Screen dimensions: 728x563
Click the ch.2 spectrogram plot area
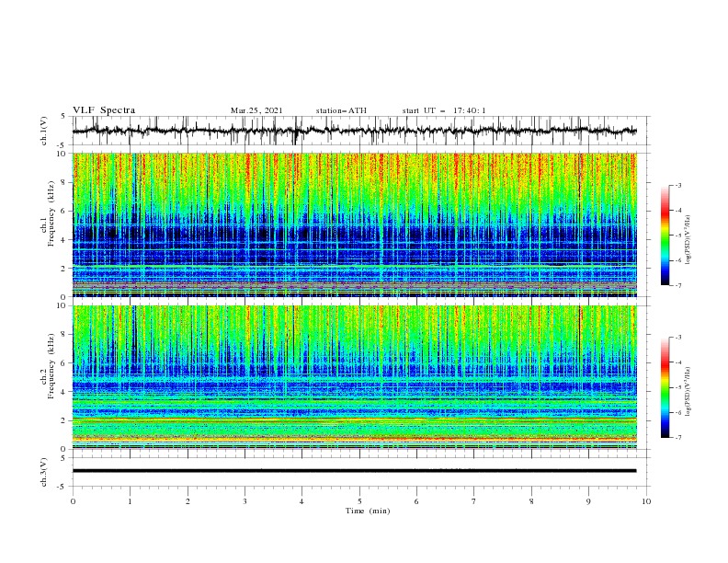pos(355,377)
